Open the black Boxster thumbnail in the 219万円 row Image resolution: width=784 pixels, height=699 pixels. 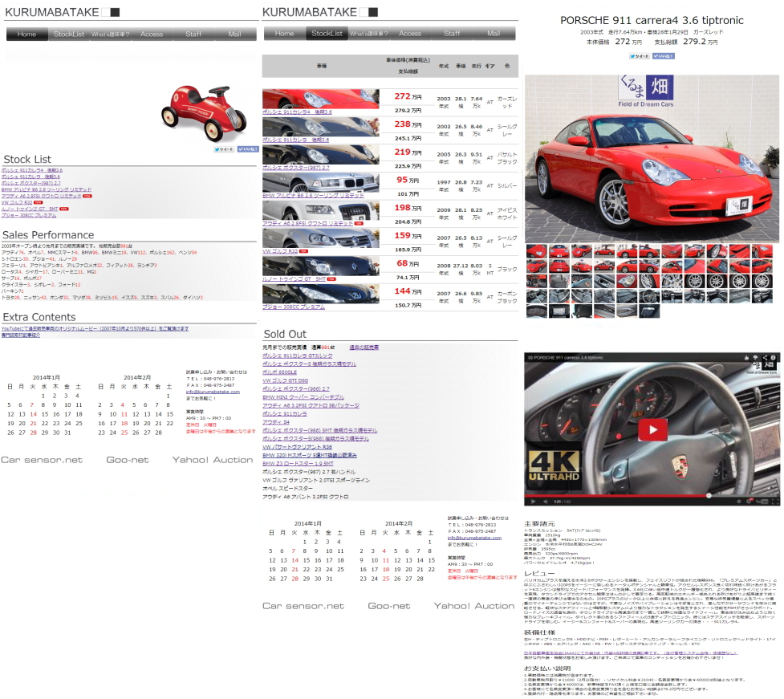(x=320, y=155)
